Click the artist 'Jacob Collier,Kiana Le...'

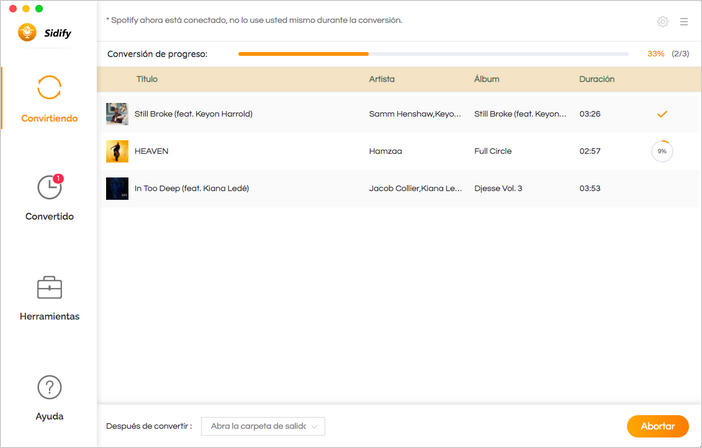(415, 188)
